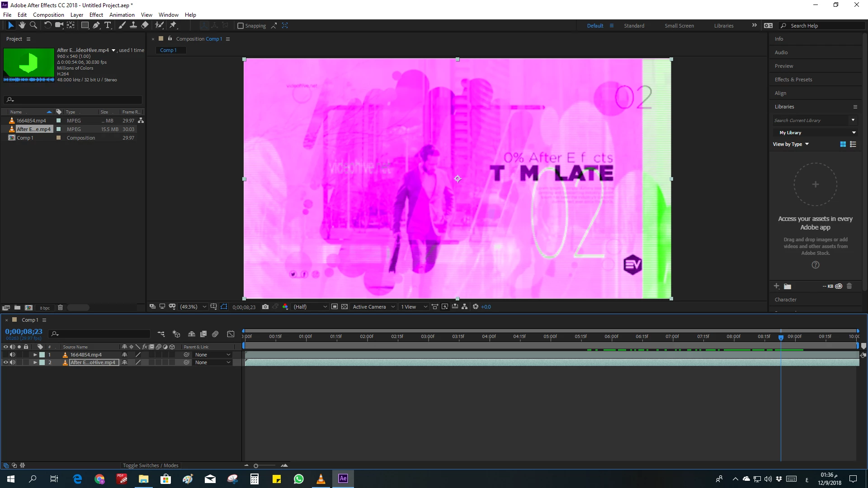Open the Active Camera view dropdown
Viewport: 868px width, 488px height.
pyautogui.click(x=373, y=307)
